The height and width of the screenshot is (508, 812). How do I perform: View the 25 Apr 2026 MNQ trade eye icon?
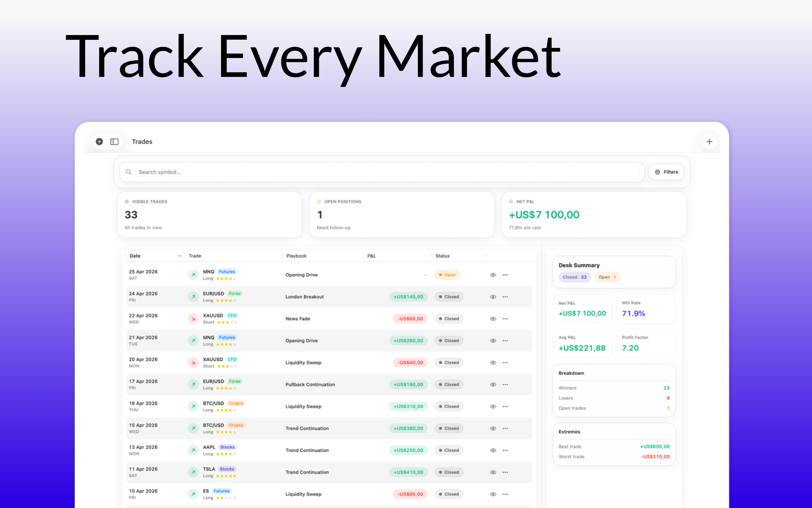pyautogui.click(x=493, y=275)
